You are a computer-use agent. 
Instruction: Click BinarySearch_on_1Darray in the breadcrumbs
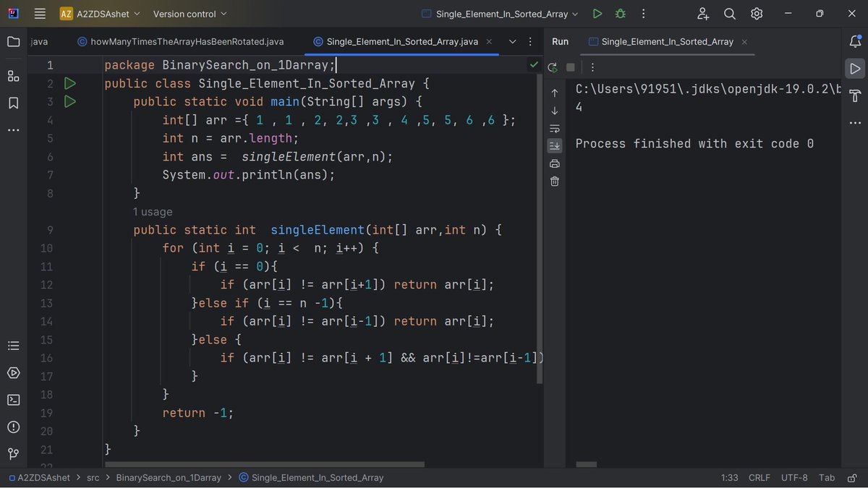[168, 477]
